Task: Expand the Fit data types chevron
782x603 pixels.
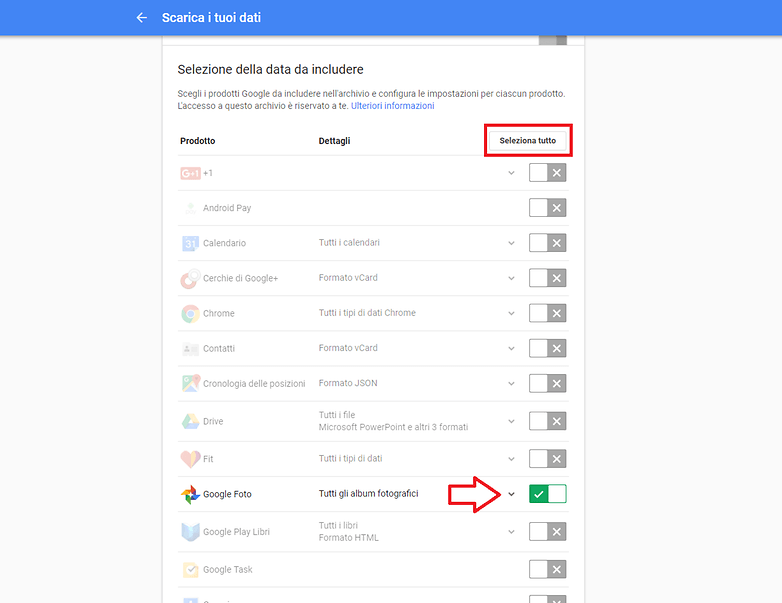Action: pyautogui.click(x=511, y=459)
